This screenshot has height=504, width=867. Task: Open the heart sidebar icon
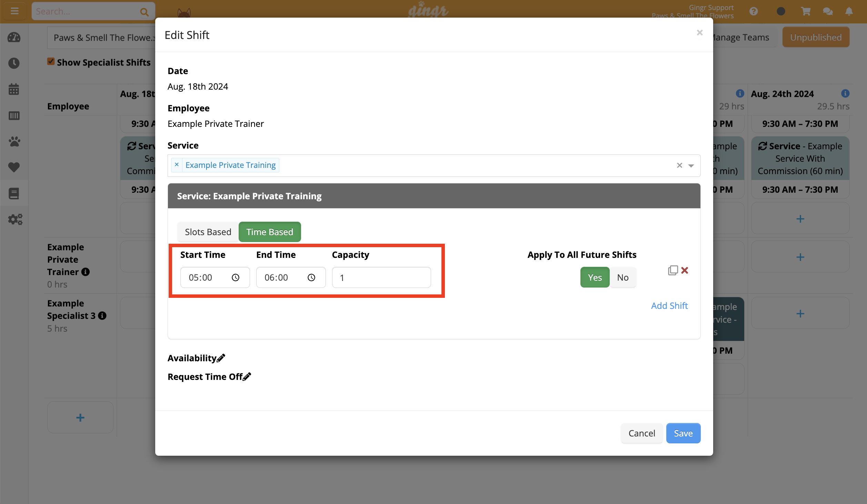[x=14, y=167]
